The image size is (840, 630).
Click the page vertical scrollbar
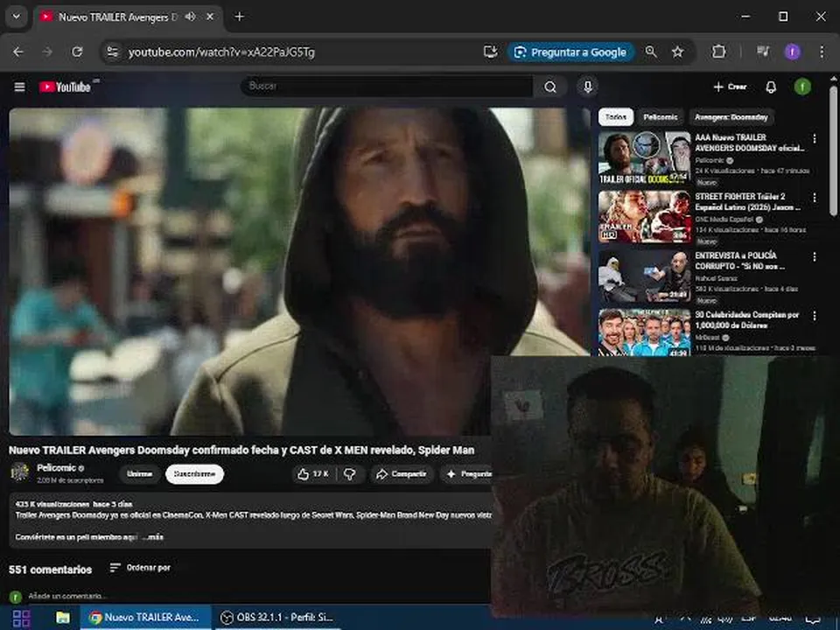(x=833, y=151)
